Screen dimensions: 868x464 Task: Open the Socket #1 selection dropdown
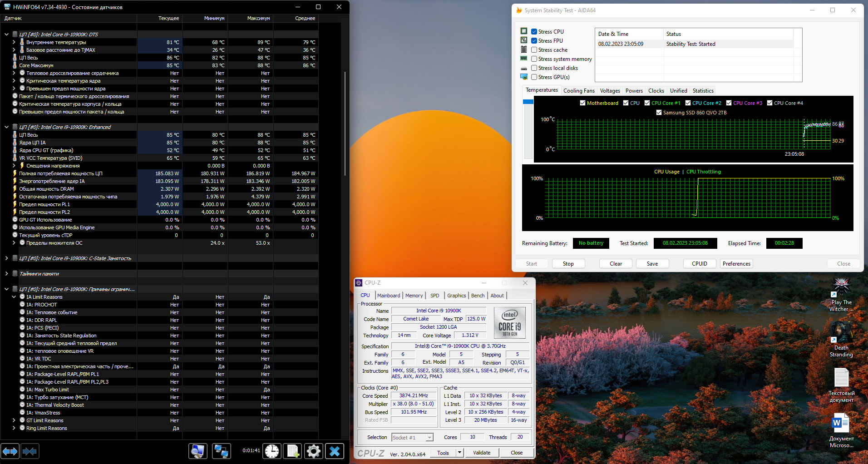click(x=412, y=437)
